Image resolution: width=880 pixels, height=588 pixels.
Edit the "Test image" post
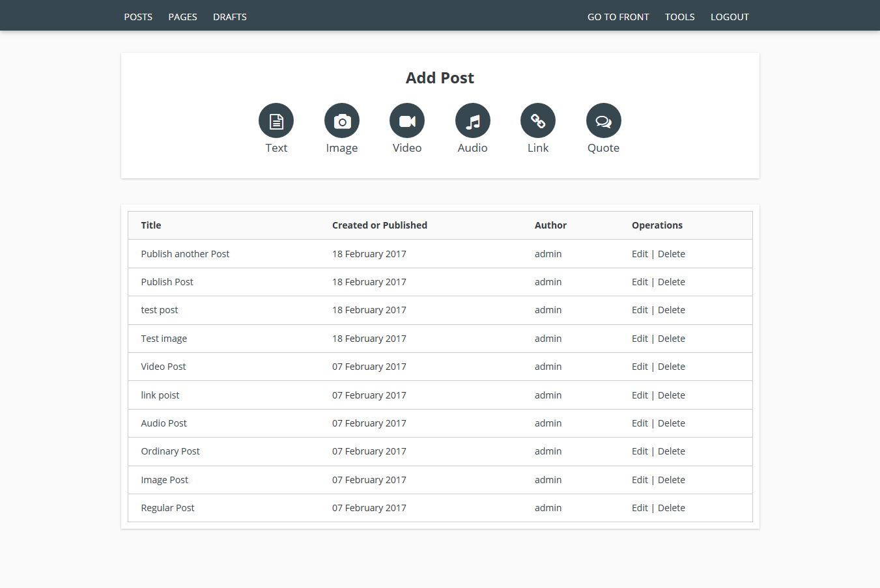640,339
